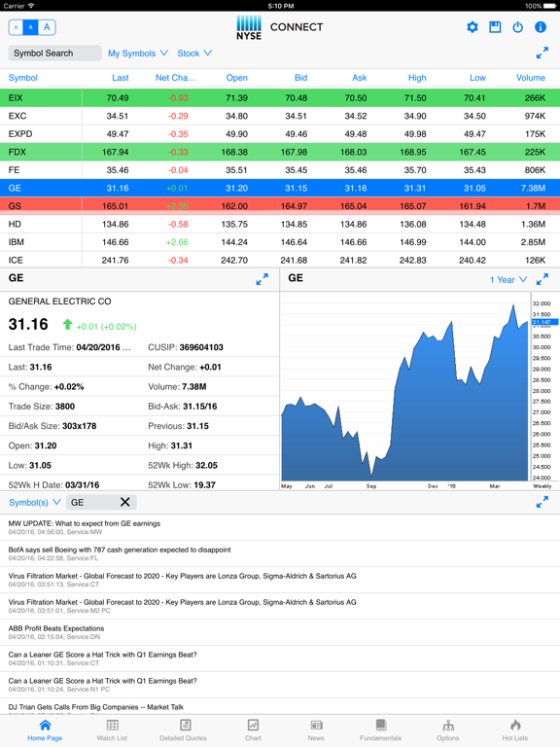The width and height of the screenshot is (560, 747).
Task: Expand the GE chart panel fullscreen
Action: click(x=542, y=279)
